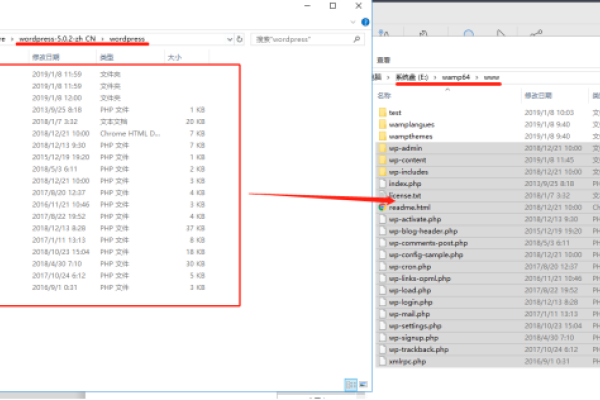Image resolution: width=600 pixels, height=400 pixels.
Task: Select the test folder icon
Action: tap(381, 113)
